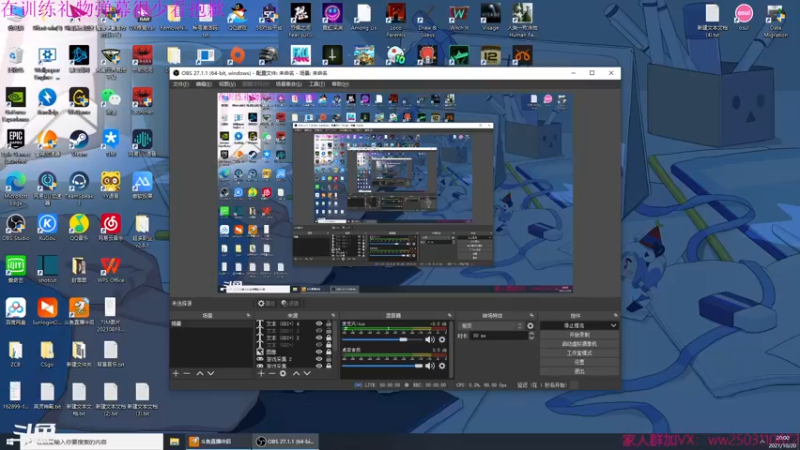The image size is (800, 450).
Task: Pop out the 控件 controls dock panel
Action: (x=616, y=315)
